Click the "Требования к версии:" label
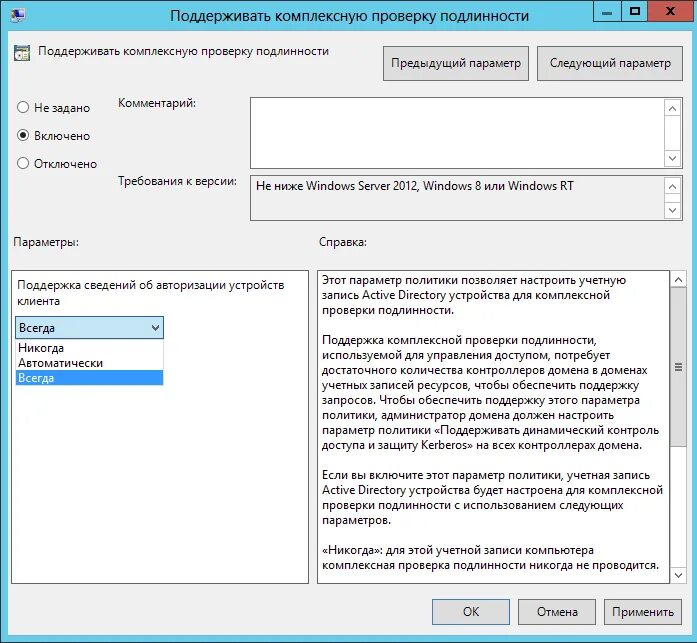Screen dimensions: 697x643 [x=177, y=181]
